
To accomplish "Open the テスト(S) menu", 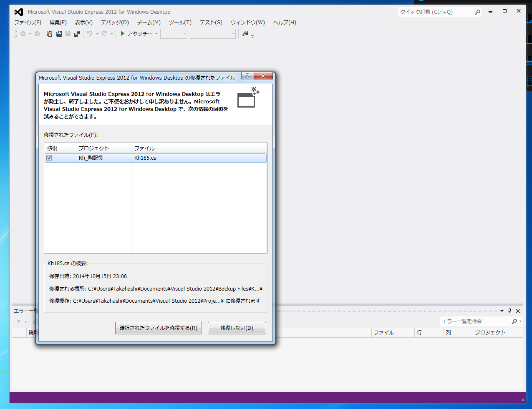I will coord(211,23).
